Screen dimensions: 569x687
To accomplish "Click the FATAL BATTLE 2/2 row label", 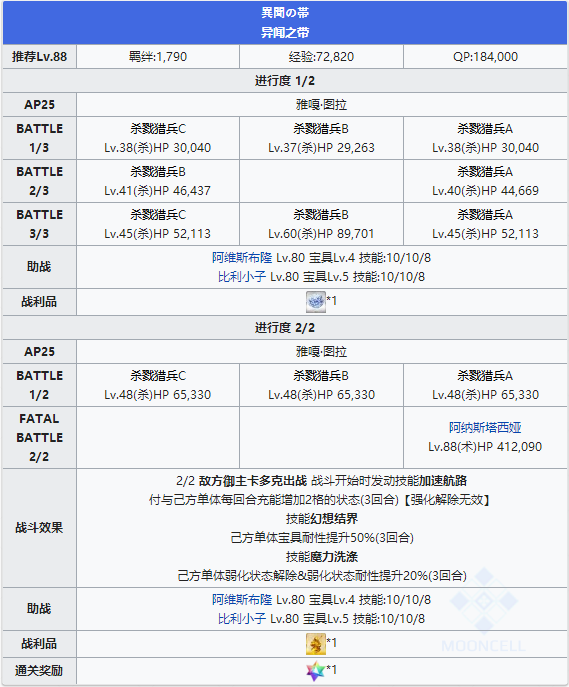I will coord(39,438).
